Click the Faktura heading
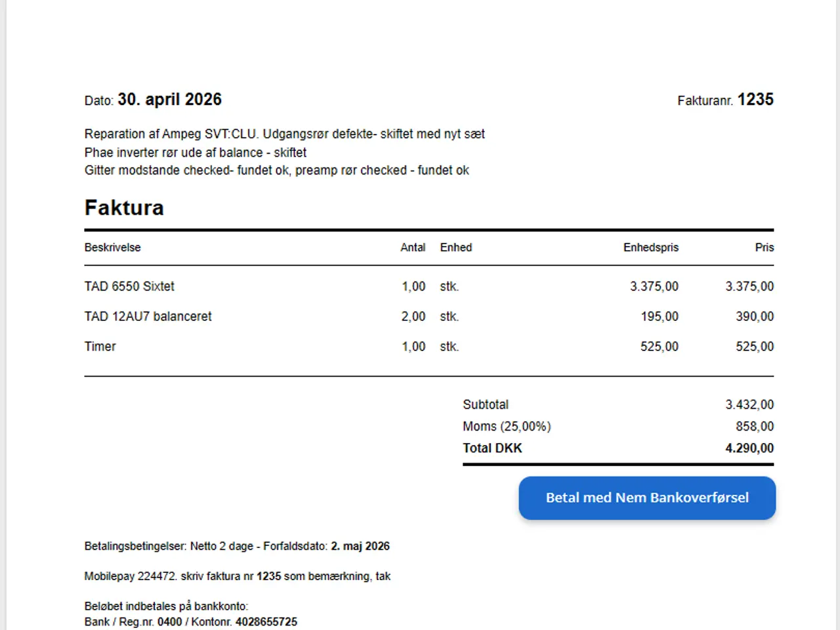 pyautogui.click(x=124, y=208)
